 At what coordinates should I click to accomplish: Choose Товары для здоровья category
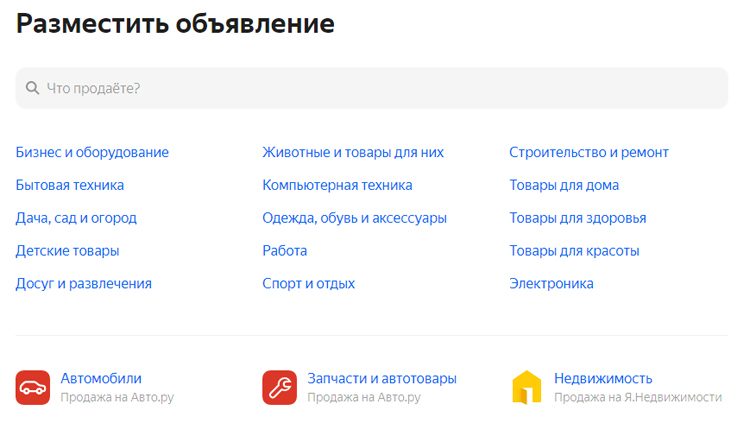point(577,218)
